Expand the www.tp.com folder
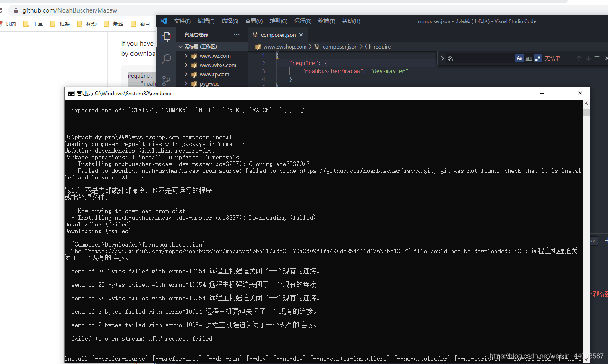 tap(185, 74)
